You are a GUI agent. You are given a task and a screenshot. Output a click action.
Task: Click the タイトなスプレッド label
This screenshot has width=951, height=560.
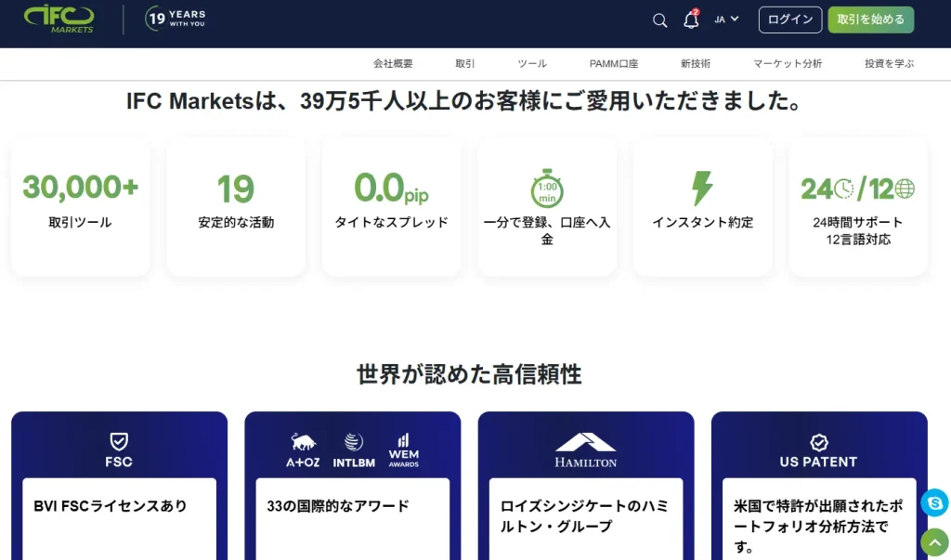(x=391, y=222)
